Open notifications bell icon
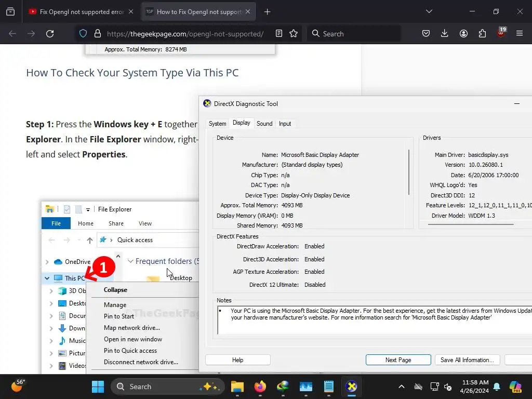532x399 pixels. [x=497, y=387]
